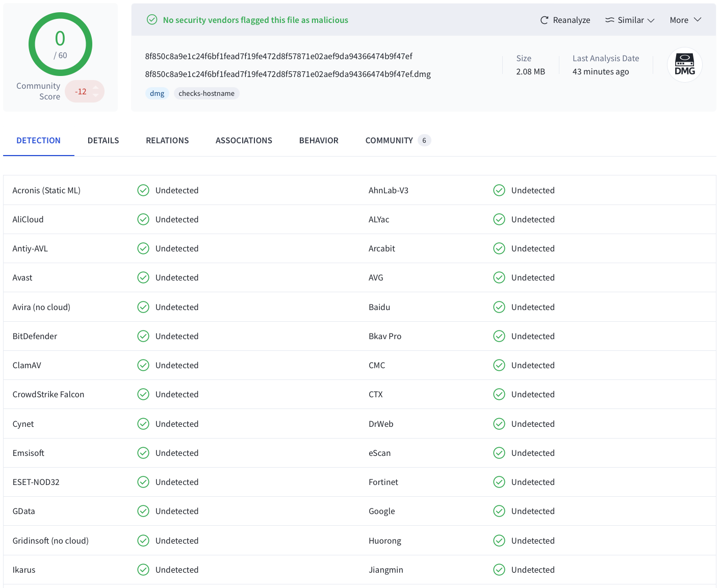Click the -12 community score value
Screen dimensions: 720x588
pos(81,91)
